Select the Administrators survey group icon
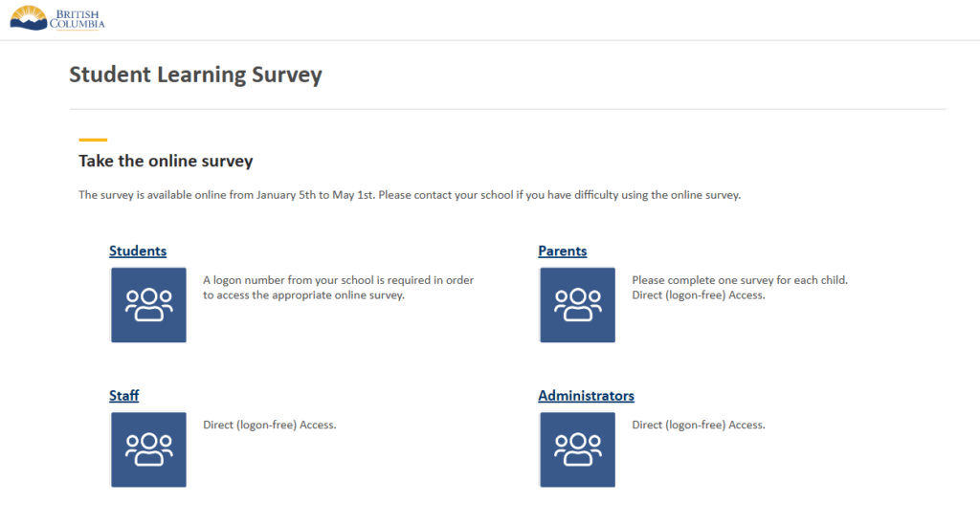 point(577,449)
